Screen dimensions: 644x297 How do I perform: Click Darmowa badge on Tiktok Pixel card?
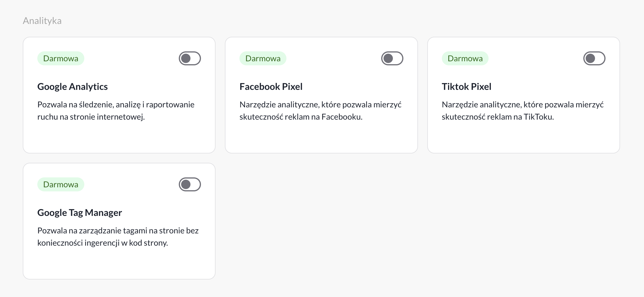tap(465, 59)
